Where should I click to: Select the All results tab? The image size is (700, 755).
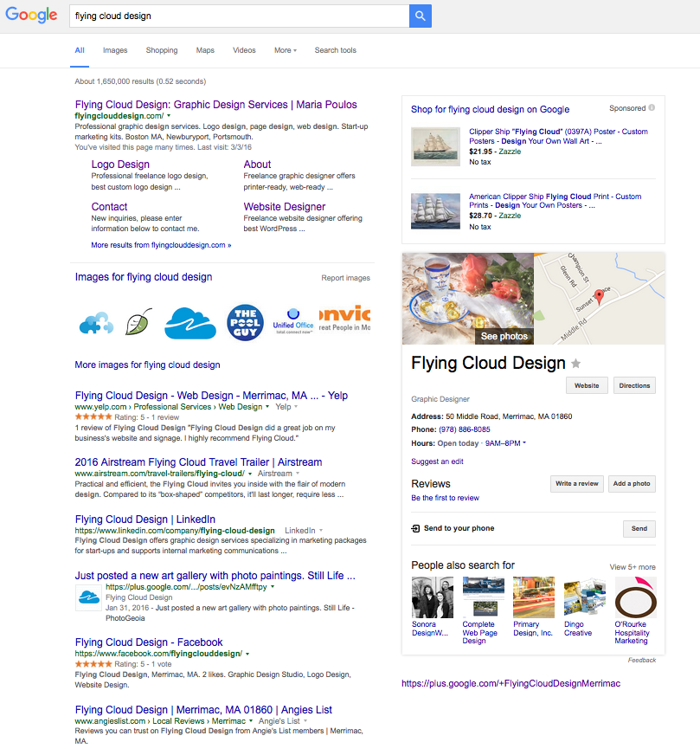tap(80, 50)
